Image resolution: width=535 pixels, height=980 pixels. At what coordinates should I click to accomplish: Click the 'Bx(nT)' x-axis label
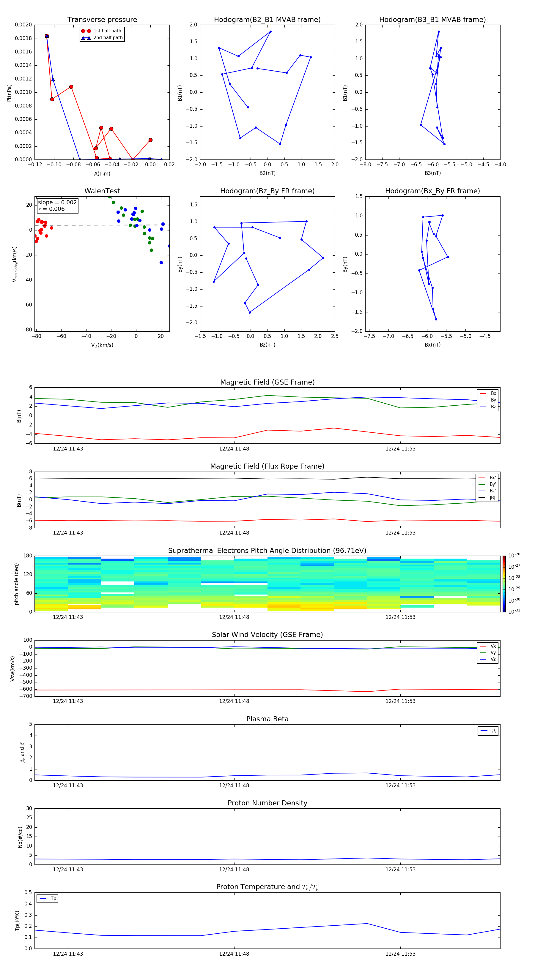(x=432, y=345)
